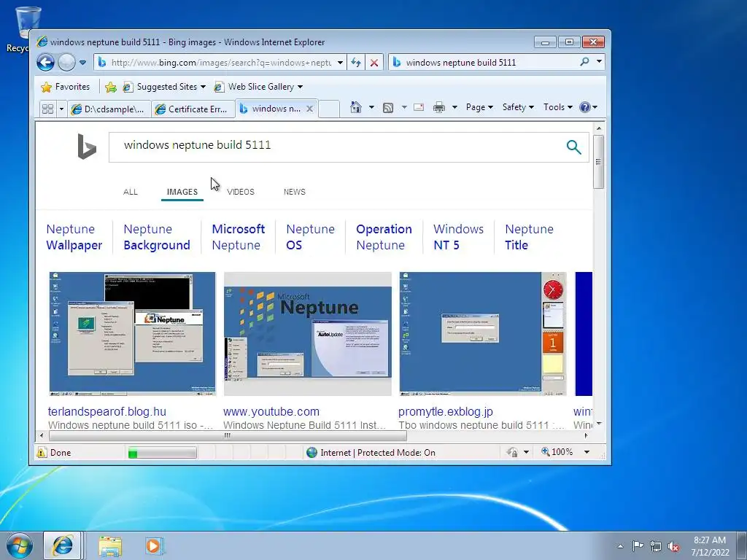Open the search provider options dropdown
The height and width of the screenshot is (560, 747).
tap(600, 61)
